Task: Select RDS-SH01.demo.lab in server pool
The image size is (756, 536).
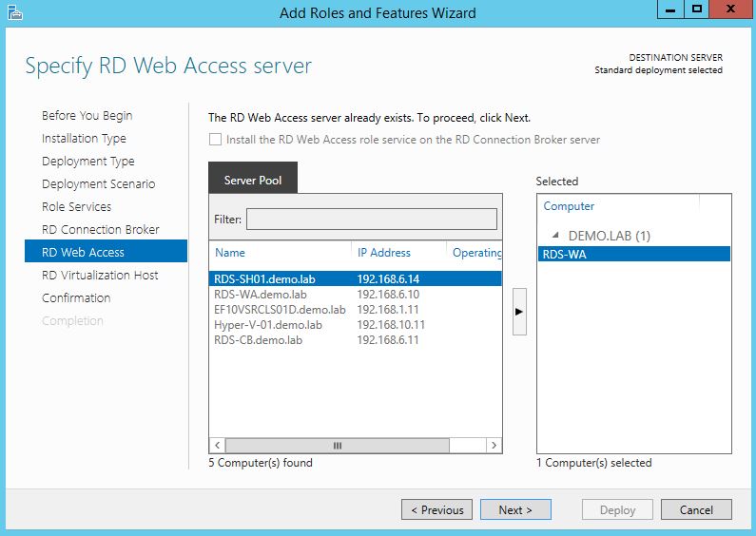Action: click(x=265, y=279)
